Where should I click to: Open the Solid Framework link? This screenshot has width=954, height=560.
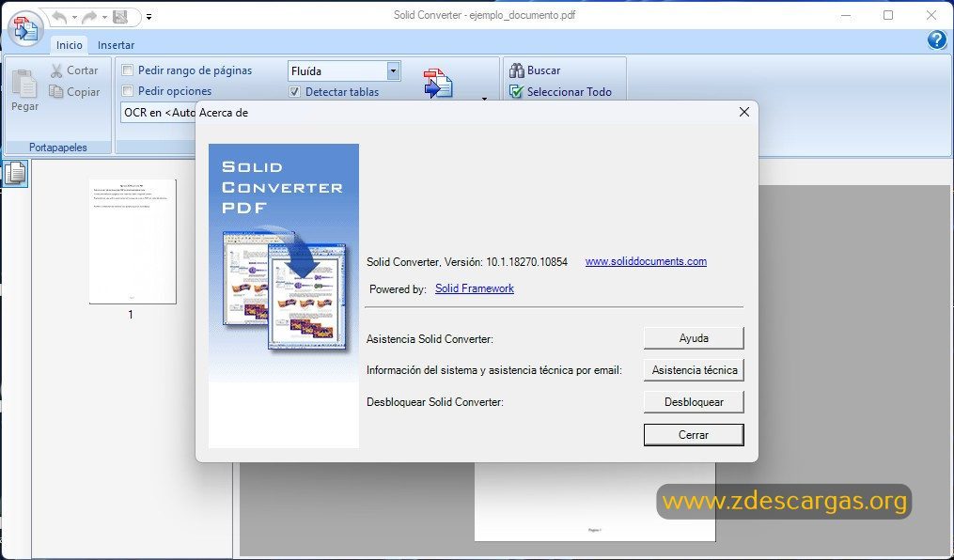(475, 288)
